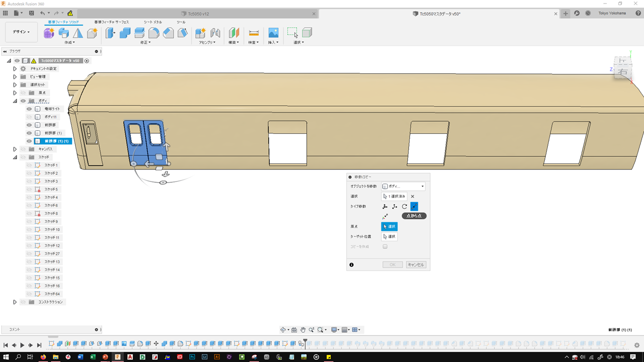
Task: Open the Word icon in the taskbar
Action: click(80, 357)
